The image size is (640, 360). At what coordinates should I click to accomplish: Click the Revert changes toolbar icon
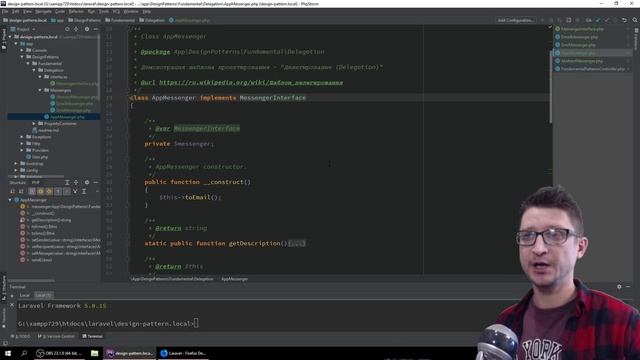pos(624,20)
